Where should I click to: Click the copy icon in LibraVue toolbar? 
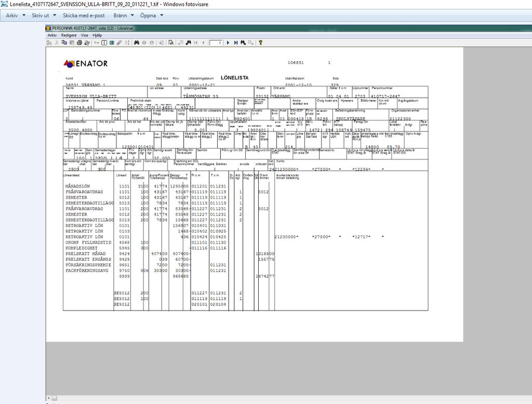[x=64, y=43]
